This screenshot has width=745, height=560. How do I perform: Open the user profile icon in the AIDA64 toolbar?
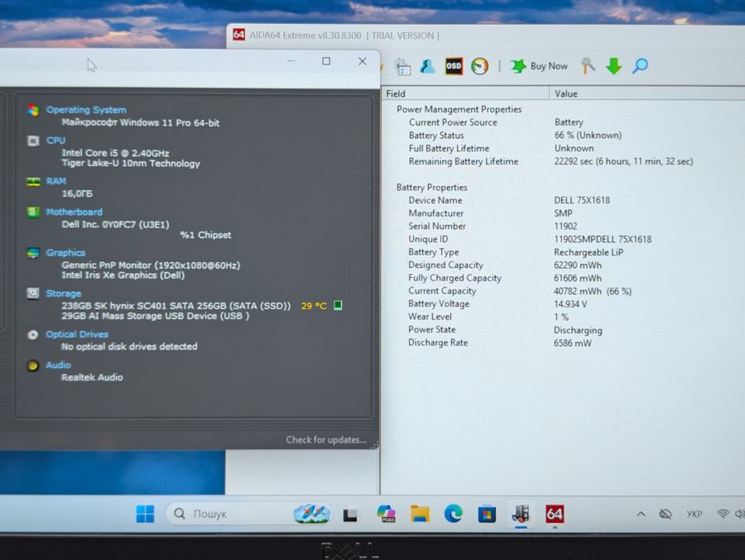tap(428, 66)
